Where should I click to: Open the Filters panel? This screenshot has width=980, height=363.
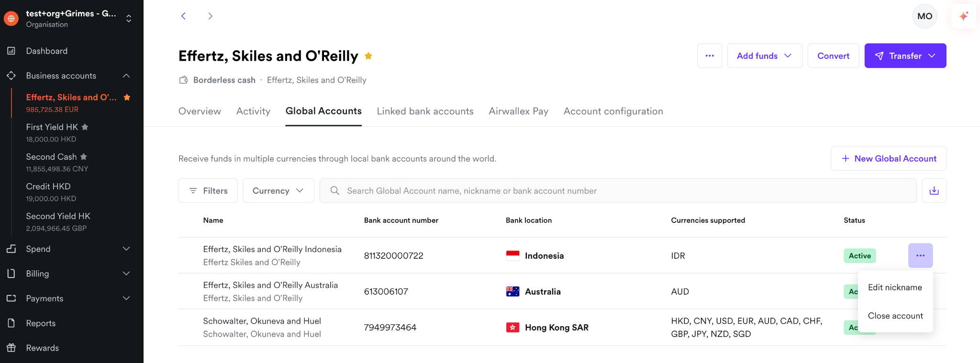[x=208, y=191]
